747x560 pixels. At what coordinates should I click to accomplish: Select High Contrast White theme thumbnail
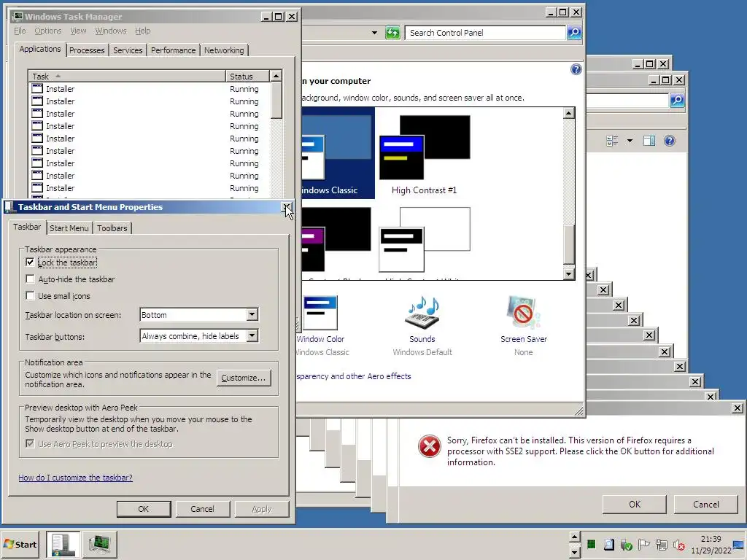[424, 239]
